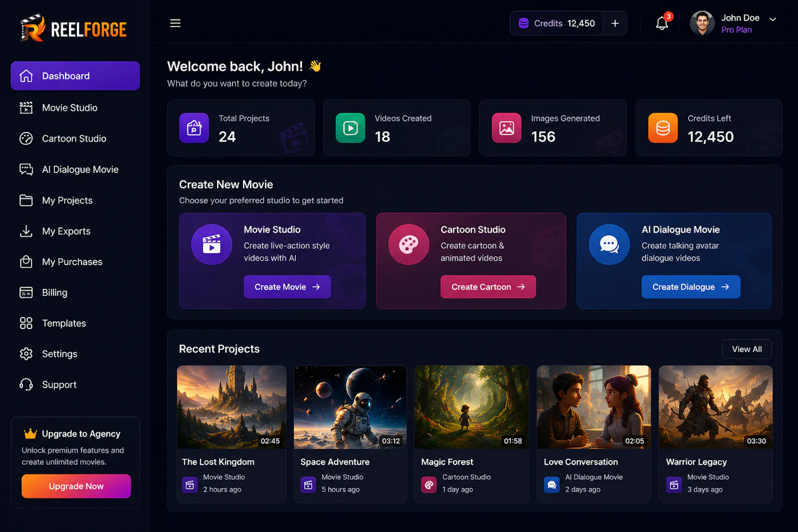Open notifications bell icon

tap(662, 23)
